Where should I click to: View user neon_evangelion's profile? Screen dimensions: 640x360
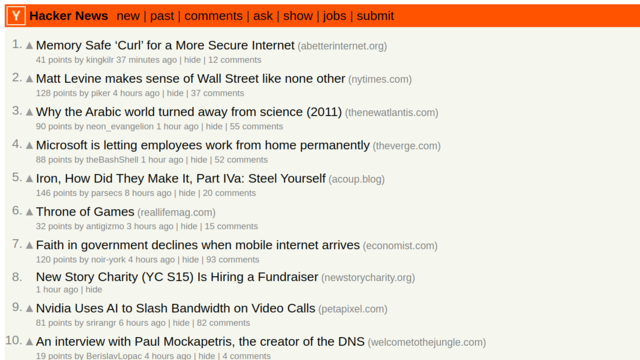click(120, 127)
